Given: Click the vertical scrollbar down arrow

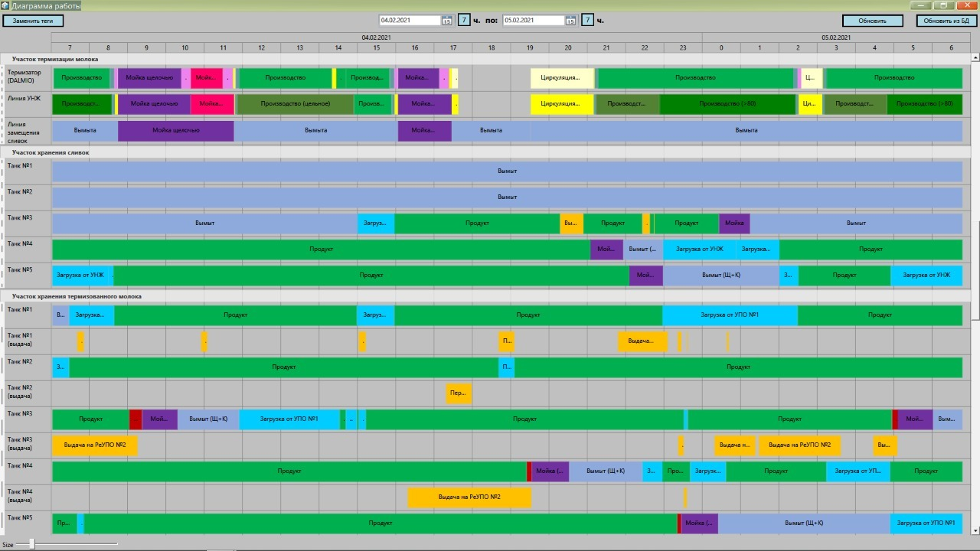Looking at the screenshot, I should tap(975, 530).
